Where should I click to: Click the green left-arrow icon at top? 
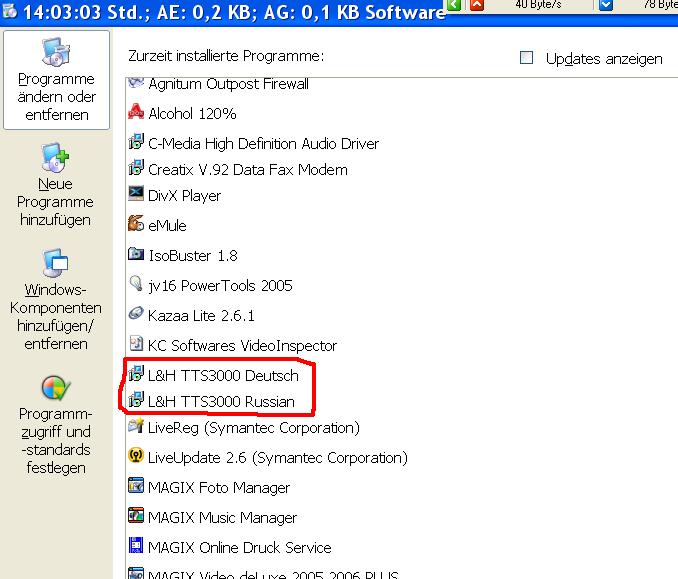tap(454, 5)
